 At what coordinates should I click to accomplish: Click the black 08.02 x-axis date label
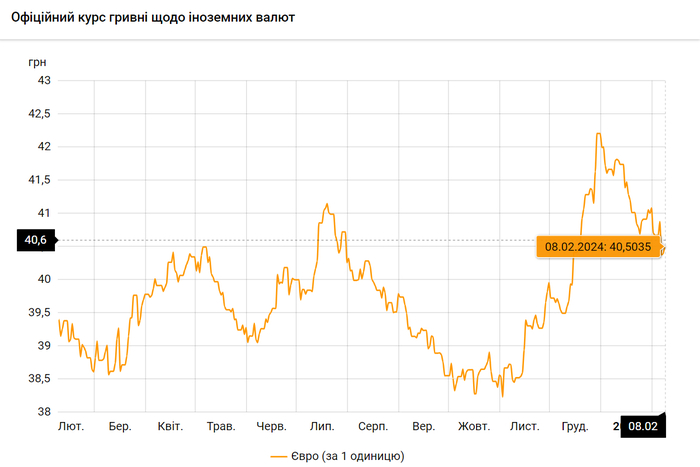[x=643, y=427]
